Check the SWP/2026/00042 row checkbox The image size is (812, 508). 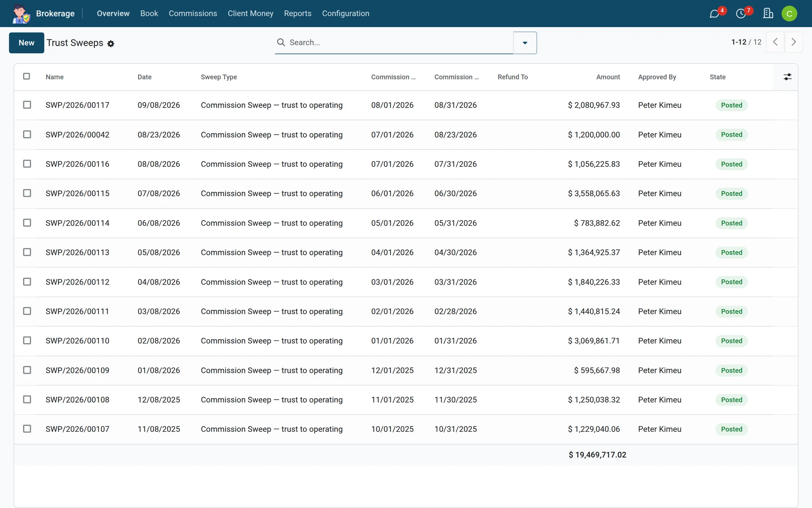(27, 134)
